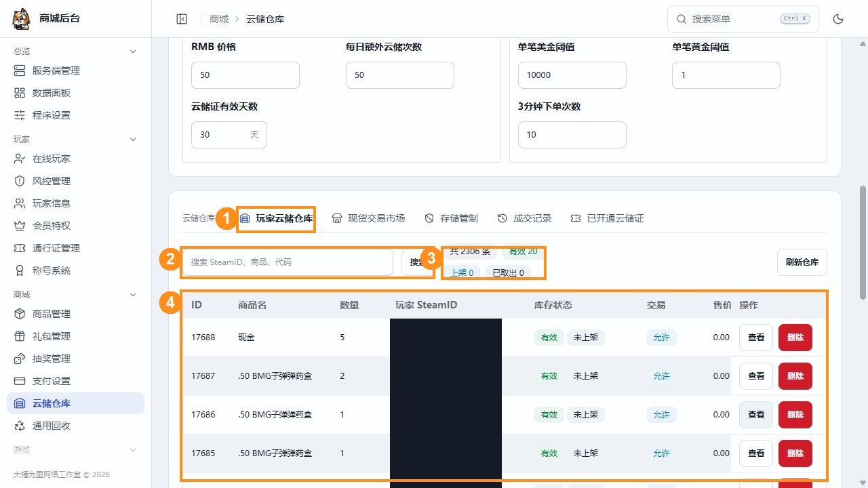868x488 pixels.
Task: Click the 商城后台 mascot logo
Action: point(22,19)
